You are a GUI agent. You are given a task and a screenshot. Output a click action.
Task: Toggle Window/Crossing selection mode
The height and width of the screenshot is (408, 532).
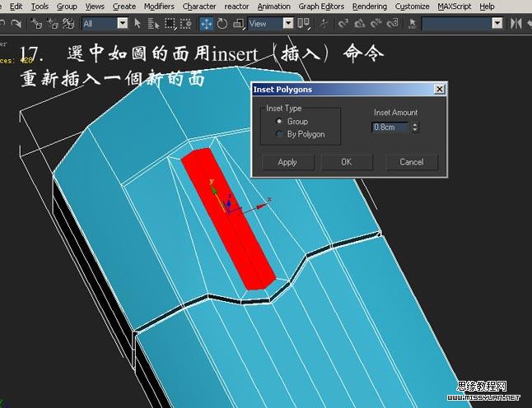click(x=185, y=23)
